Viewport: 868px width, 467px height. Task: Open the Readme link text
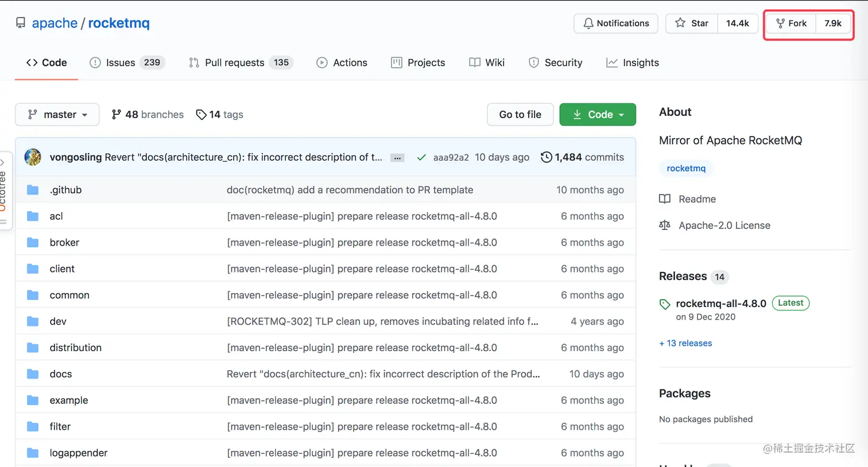pyautogui.click(x=697, y=199)
